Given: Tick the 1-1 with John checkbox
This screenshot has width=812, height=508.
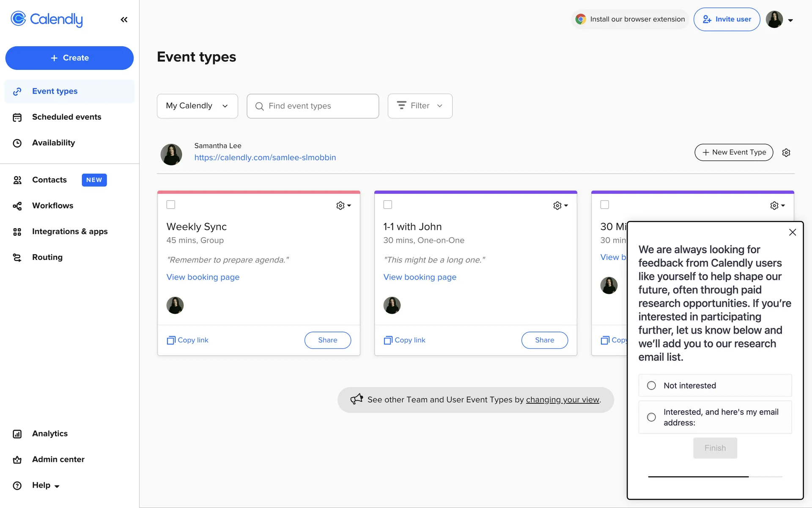Looking at the screenshot, I should coord(387,205).
